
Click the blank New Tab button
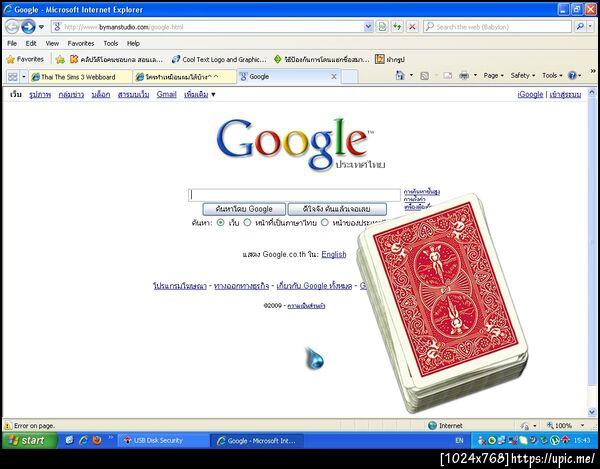pyautogui.click(x=349, y=77)
